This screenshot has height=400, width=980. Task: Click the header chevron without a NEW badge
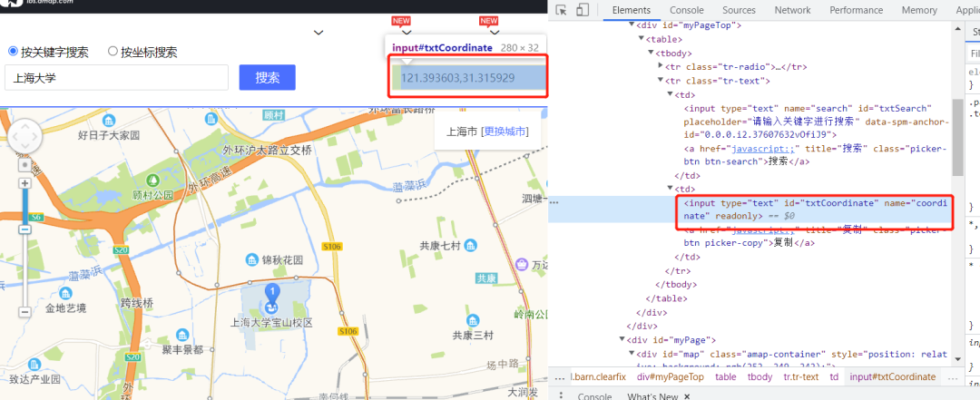pyautogui.click(x=318, y=33)
